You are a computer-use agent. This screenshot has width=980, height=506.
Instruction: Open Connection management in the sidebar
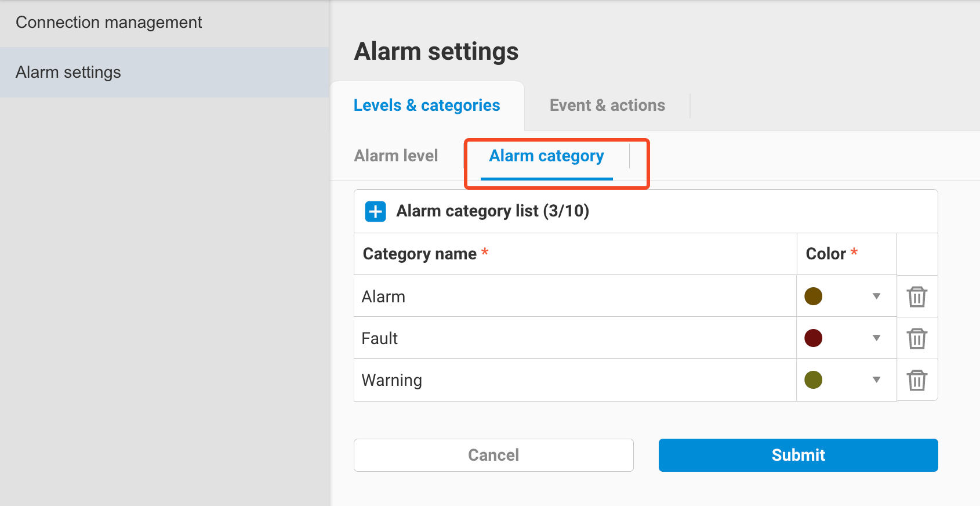point(109,22)
